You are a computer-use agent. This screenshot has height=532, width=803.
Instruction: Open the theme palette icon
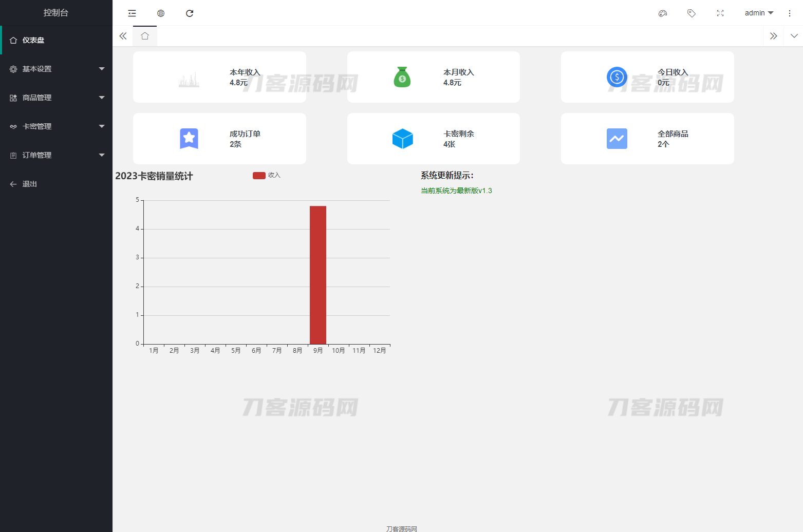663,13
